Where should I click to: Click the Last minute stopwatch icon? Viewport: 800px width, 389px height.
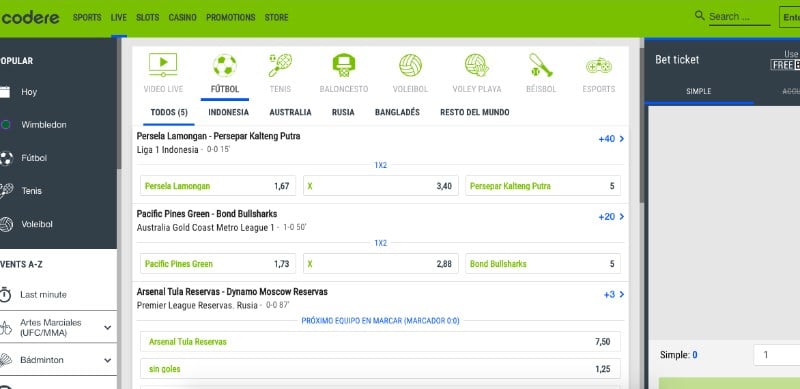(5, 295)
